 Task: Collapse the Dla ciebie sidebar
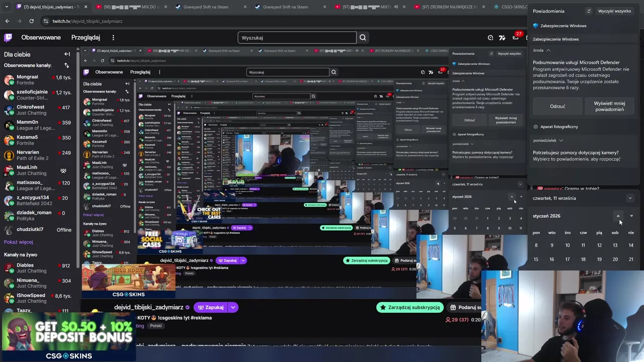pyautogui.click(x=67, y=54)
